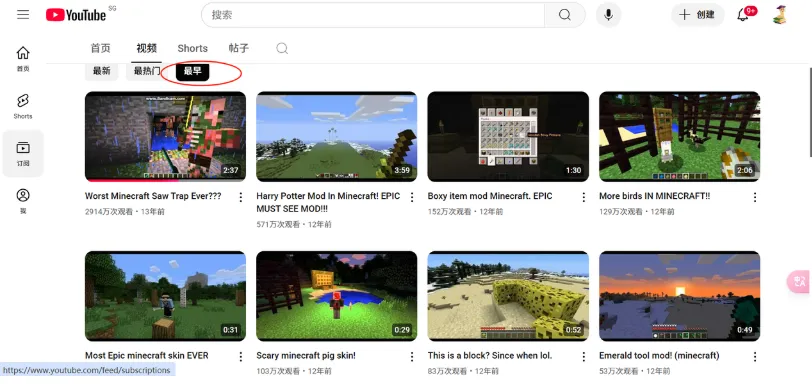The width and height of the screenshot is (812, 384).
Task: Open options menu for Worst Minecraft Saw Trap
Action: (x=240, y=197)
